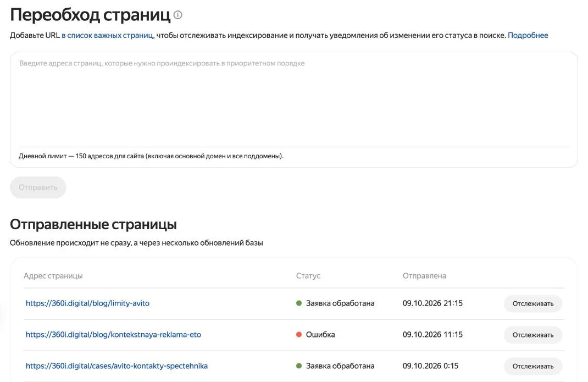This screenshot has height=382, width=588.
Task: Select Заявка обработана status of limity-avito row
Action: coord(340,303)
